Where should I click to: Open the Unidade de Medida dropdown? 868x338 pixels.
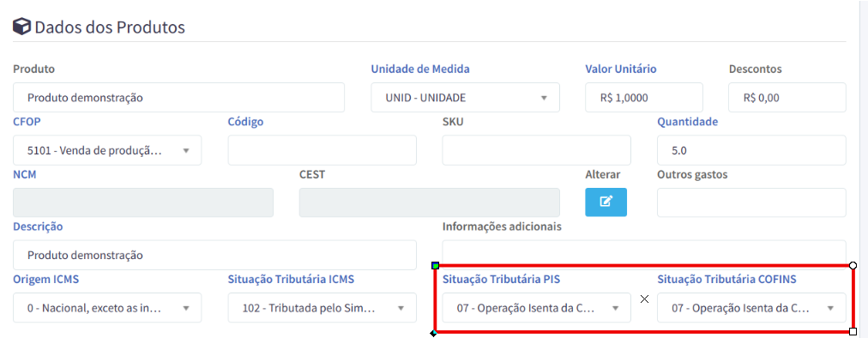pos(465,98)
